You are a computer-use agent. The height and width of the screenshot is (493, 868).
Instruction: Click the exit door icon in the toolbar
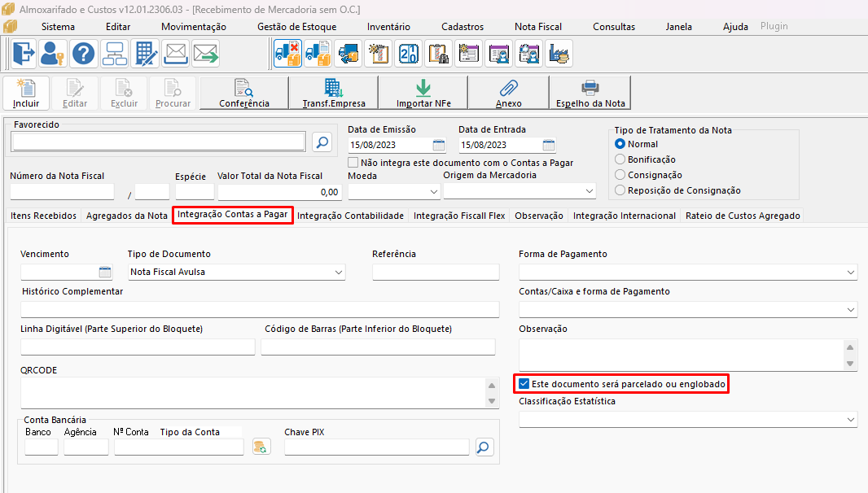24,54
